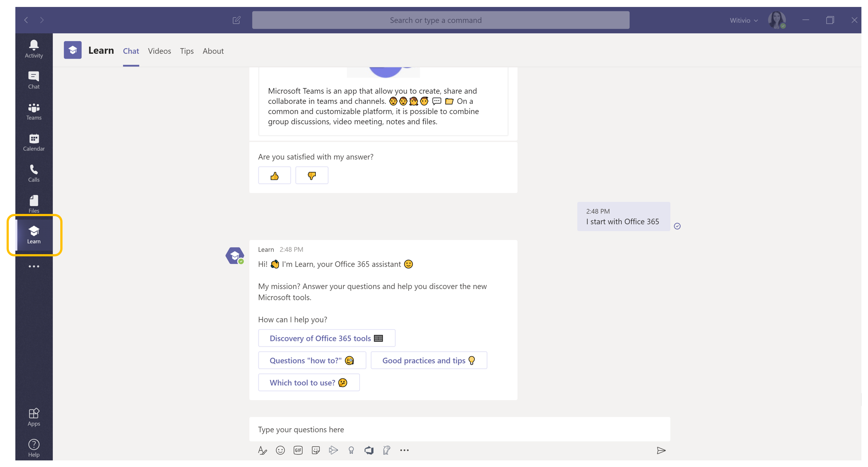Open the Praise badge option
The image size is (868, 467).
coord(351,450)
